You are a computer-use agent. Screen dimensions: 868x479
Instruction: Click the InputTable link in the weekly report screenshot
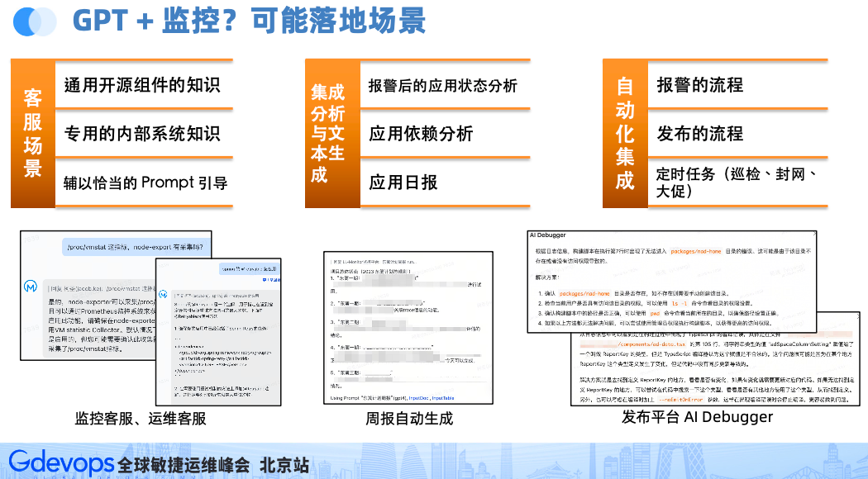point(443,398)
